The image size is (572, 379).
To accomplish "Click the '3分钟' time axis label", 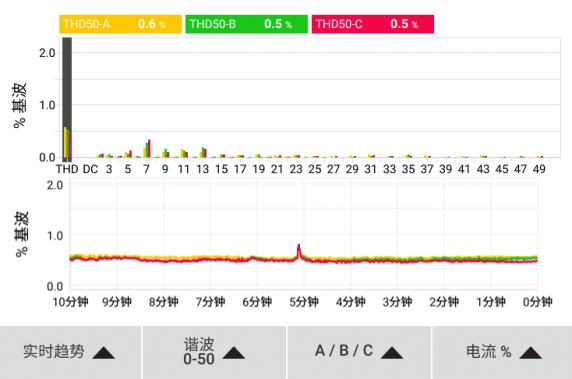I will click(397, 302).
